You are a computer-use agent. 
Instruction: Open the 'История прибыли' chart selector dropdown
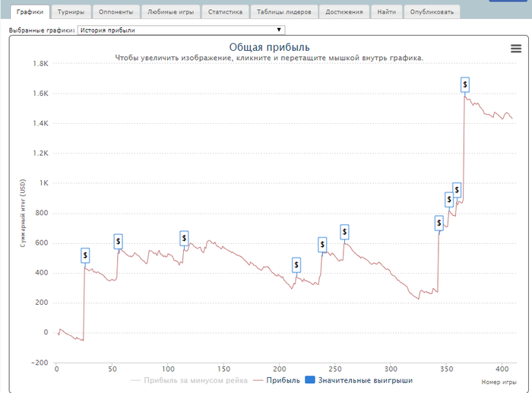(x=181, y=30)
